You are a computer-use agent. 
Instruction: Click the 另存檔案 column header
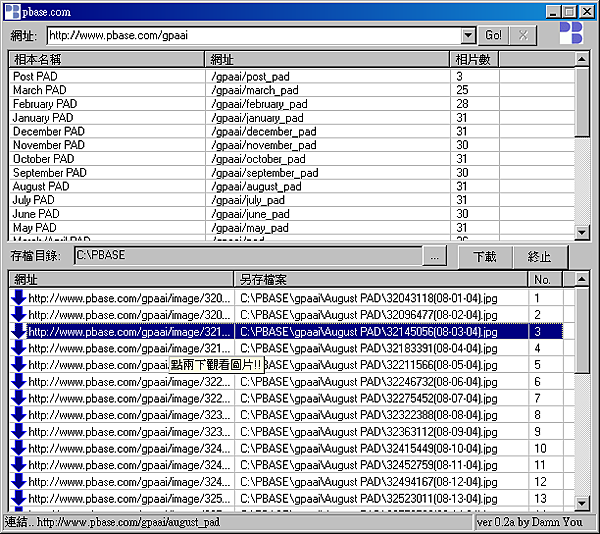pyautogui.click(x=381, y=280)
